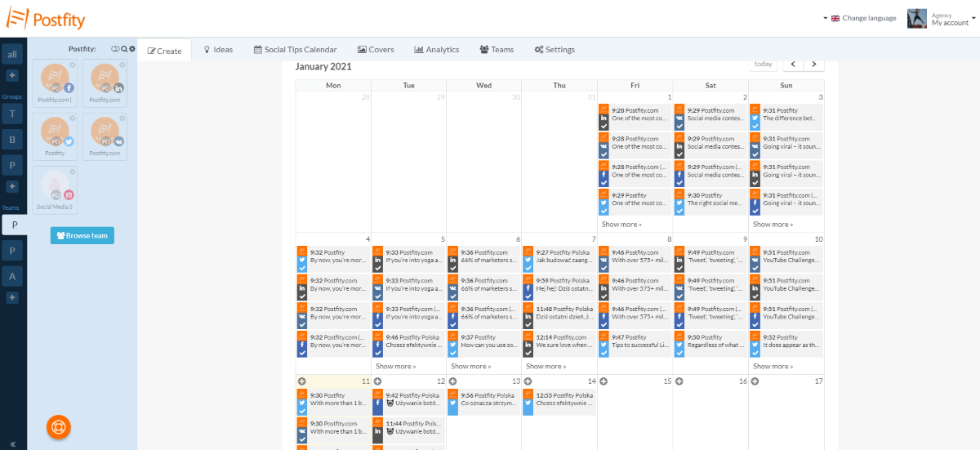The width and height of the screenshot is (980, 450).
Task: Expand 'Show more' under Friday 1
Action: coord(621,224)
